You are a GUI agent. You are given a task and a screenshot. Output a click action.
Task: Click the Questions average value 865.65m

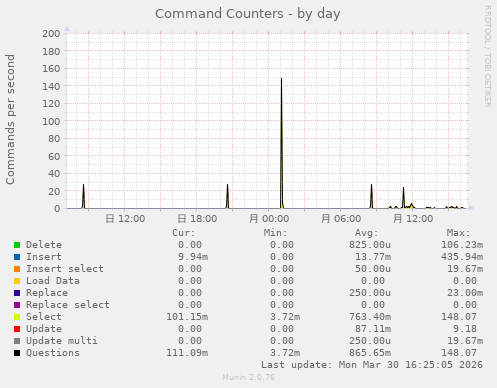point(370,353)
